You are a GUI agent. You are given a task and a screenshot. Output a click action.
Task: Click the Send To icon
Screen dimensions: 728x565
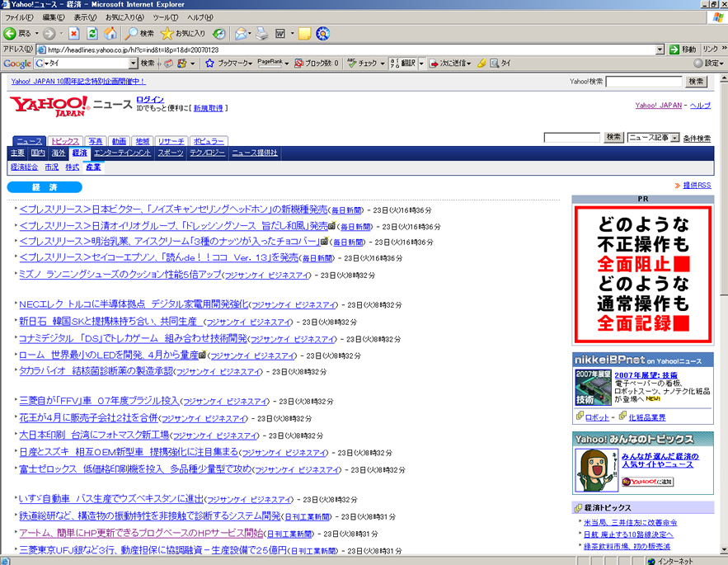click(x=434, y=64)
